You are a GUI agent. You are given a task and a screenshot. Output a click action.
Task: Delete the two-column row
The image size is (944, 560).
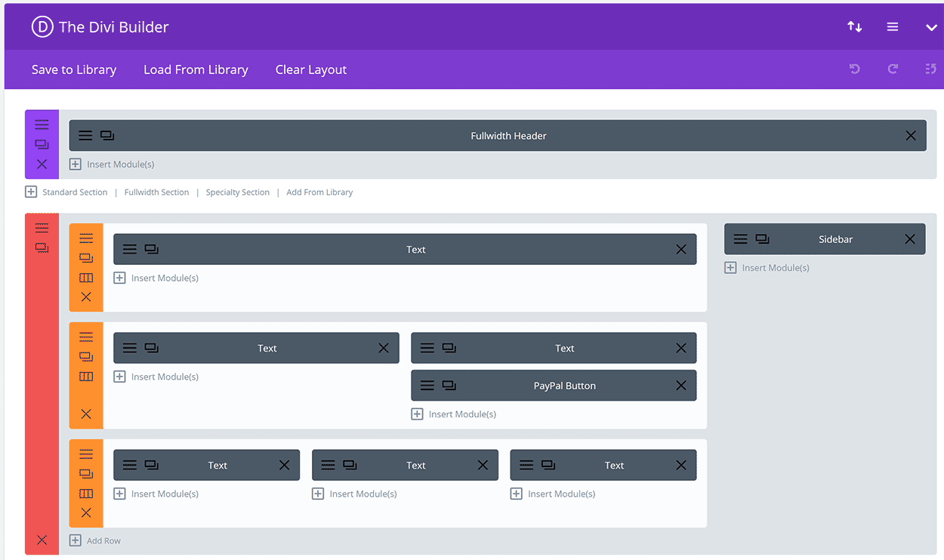click(x=86, y=414)
